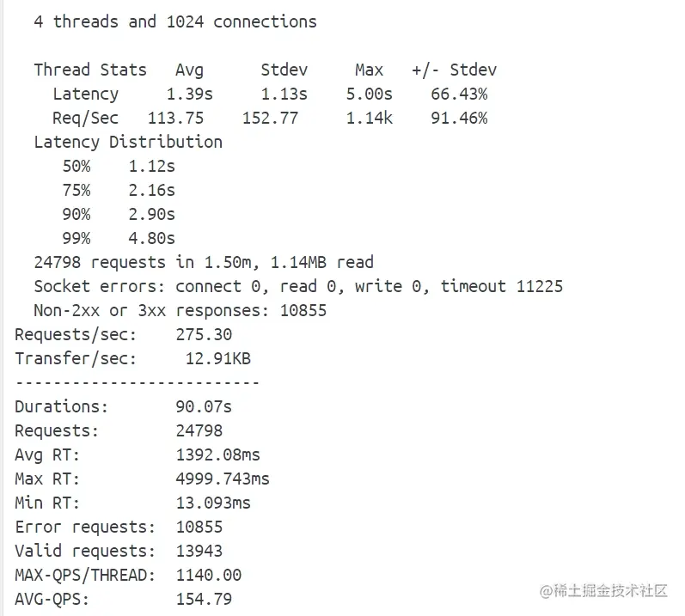Viewport: 685px width, 616px height.
Task: Click the Max RT value 4999.743ms
Action: 223,479
